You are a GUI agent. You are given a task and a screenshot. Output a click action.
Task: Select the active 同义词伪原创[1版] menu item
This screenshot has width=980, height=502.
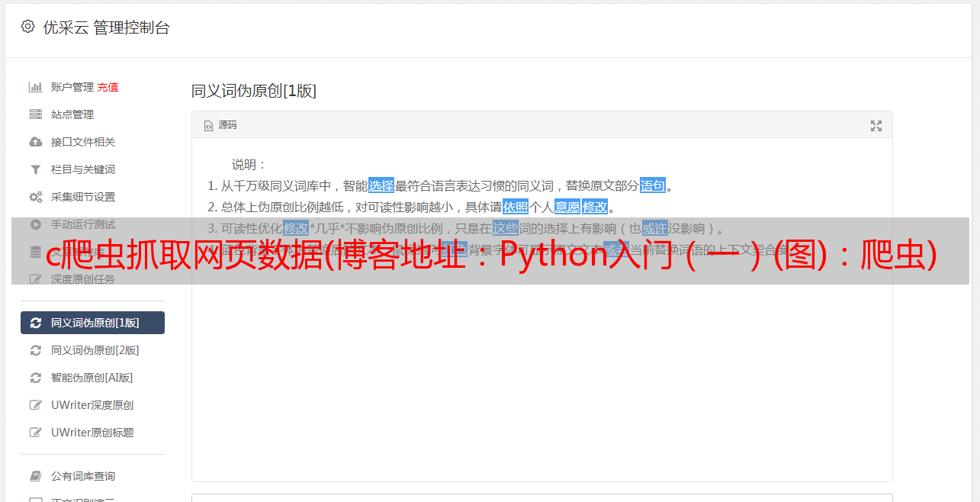[92, 323]
